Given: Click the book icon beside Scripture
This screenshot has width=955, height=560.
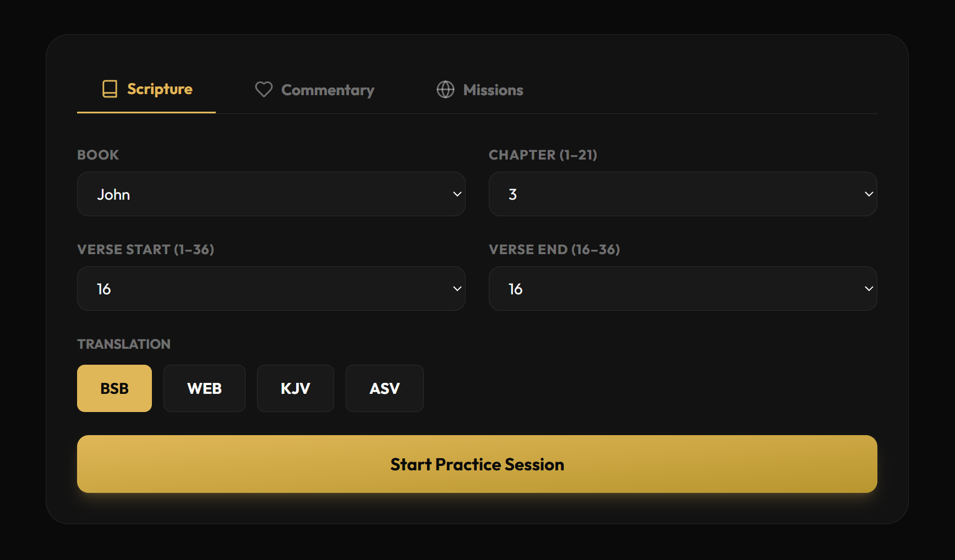Looking at the screenshot, I should [110, 89].
